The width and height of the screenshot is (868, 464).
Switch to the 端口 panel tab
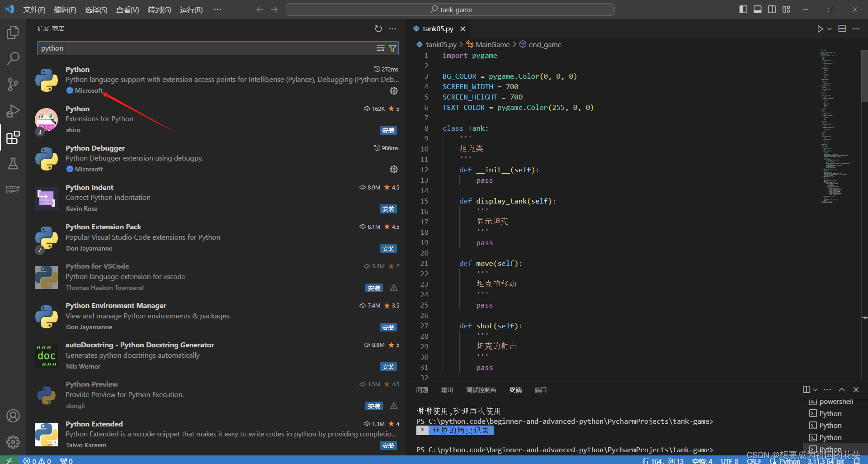(541, 390)
